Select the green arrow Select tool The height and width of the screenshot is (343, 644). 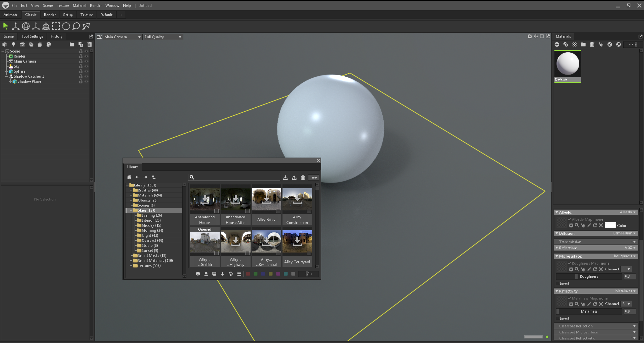6,26
